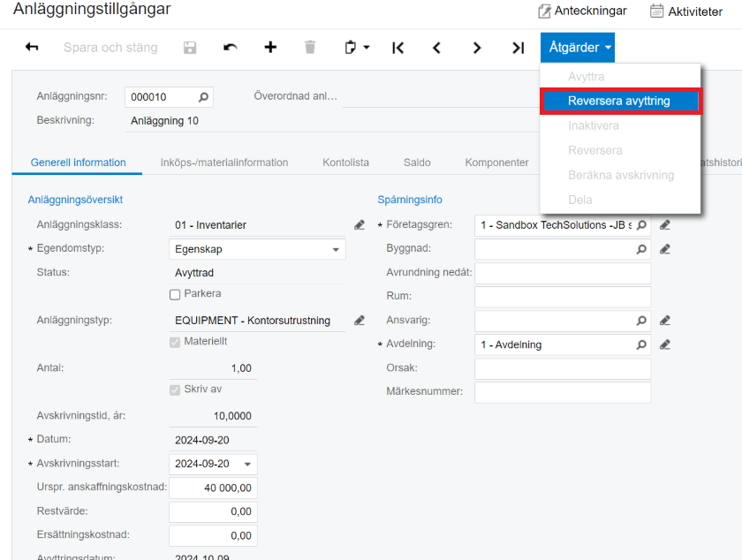Screen dimensions: 742x560
Task: Click the undo arrow icon
Action: pyautogui.click(x=230, y=48)
